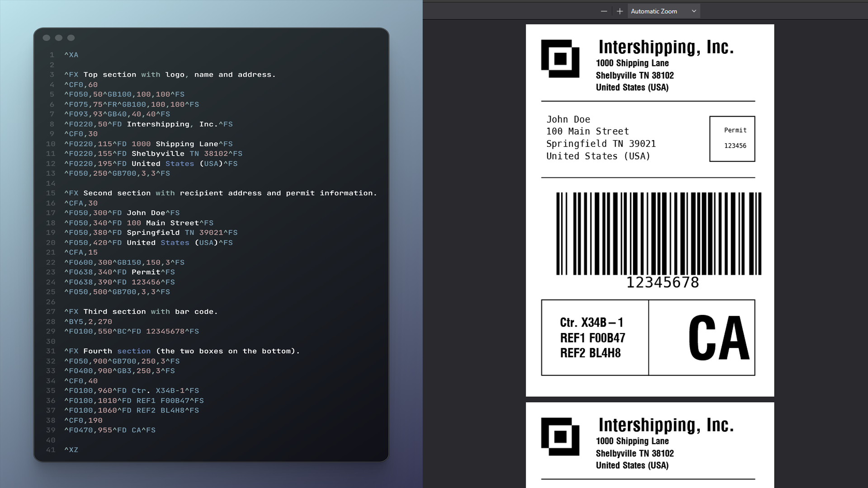
Task: Click the Ctr. X34B-1 reference text
Action: [592, 323]
